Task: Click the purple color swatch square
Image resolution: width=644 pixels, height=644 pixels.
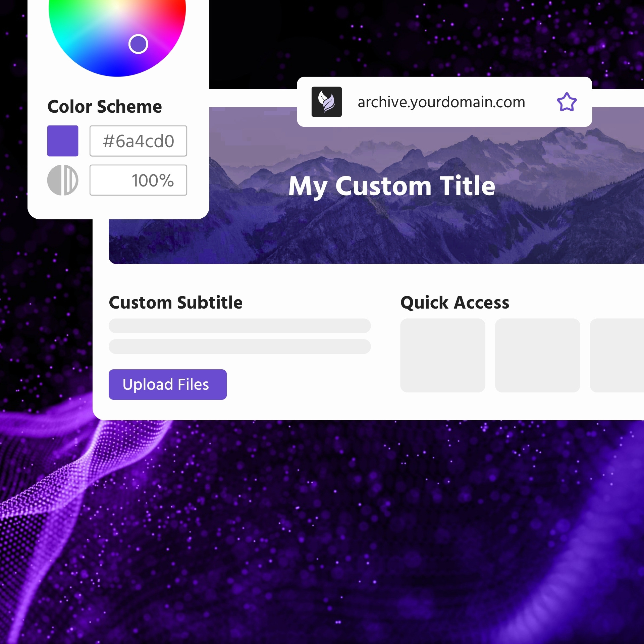Action: [x=63, y=141]
